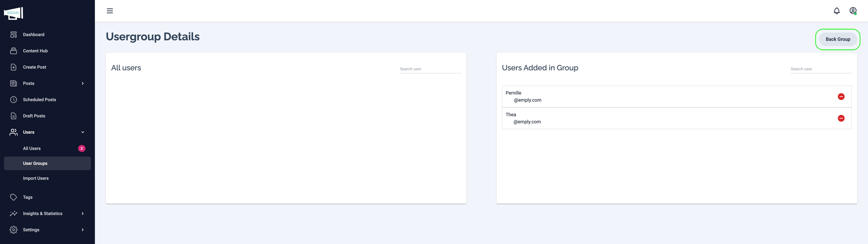Image resolution: width=868 pixels, height=244 pixels.
Task: Expand the Settings submenu chevron
Action: pos(83,230)
